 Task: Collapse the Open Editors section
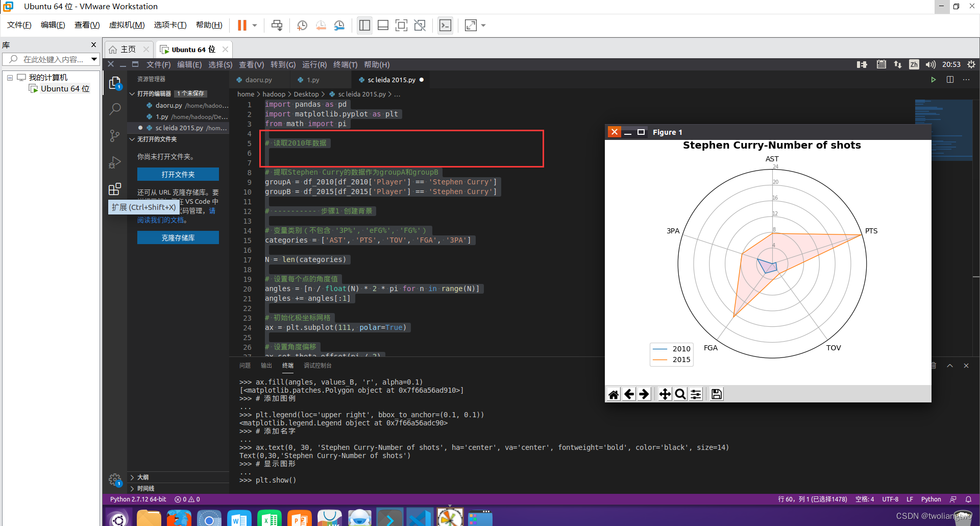[x=132, y=93]
